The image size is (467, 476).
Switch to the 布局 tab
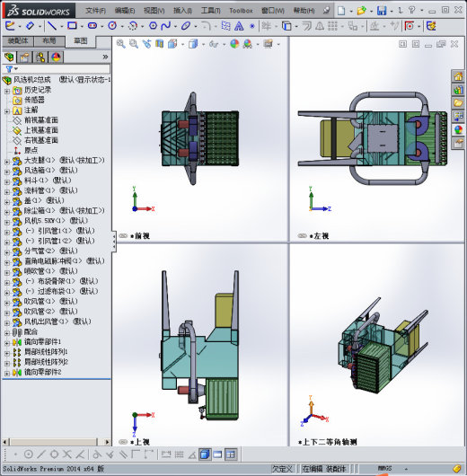(49, 40)
